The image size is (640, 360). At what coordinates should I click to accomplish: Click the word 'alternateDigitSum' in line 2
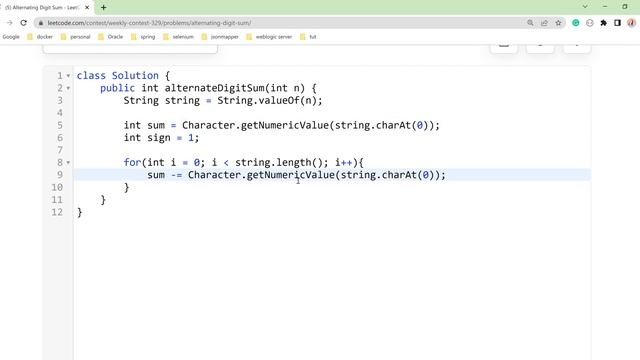214,88
